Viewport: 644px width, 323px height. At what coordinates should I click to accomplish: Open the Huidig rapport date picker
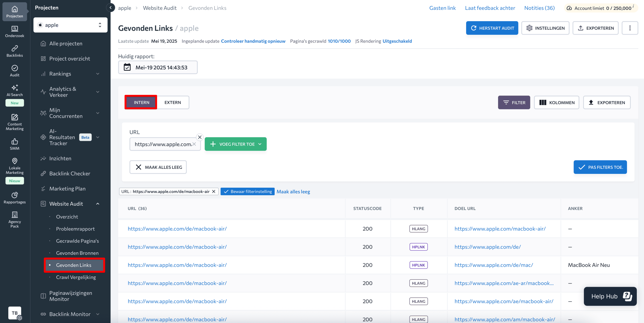[158, 67]
